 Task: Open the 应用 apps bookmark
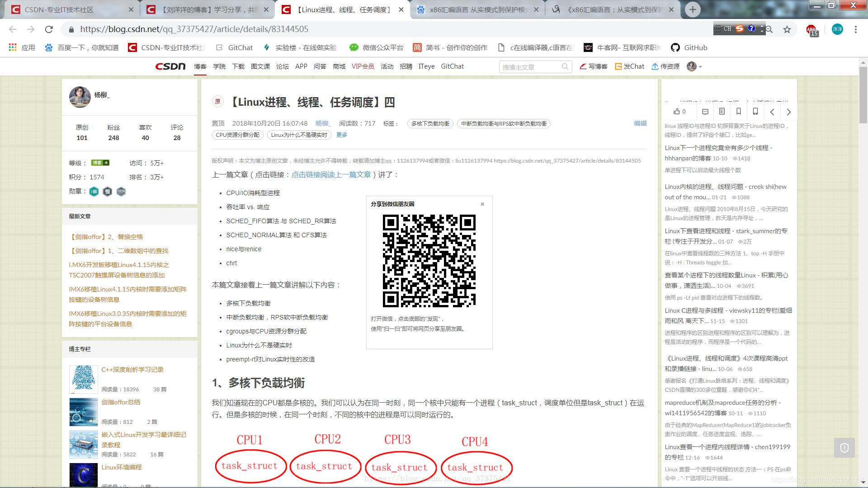pos(22,47)
